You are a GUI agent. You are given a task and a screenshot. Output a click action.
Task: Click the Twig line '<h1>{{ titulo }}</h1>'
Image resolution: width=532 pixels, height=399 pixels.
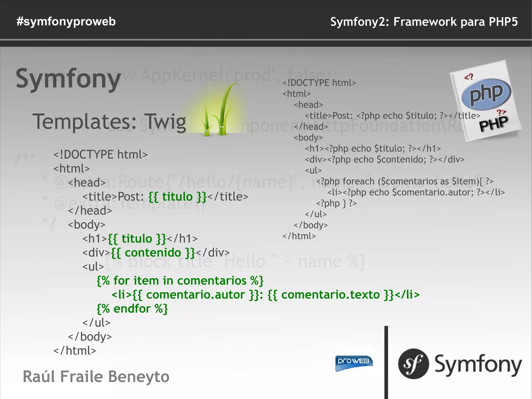point(140,239)
